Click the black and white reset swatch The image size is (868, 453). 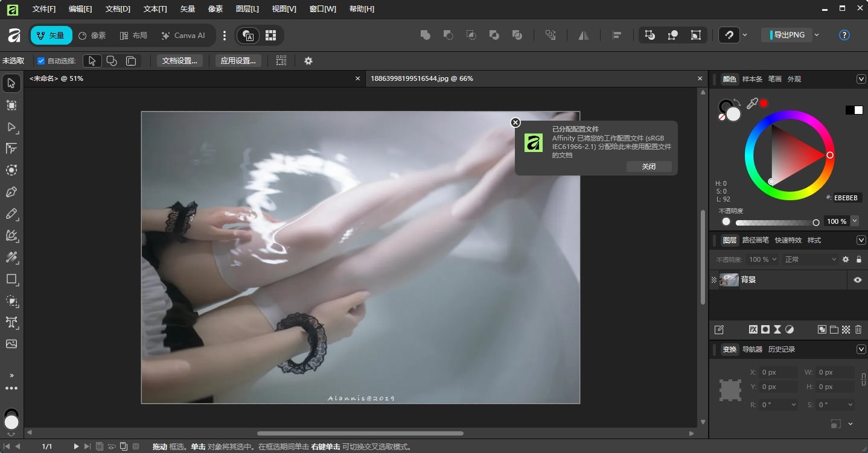(x=854, y=110)
